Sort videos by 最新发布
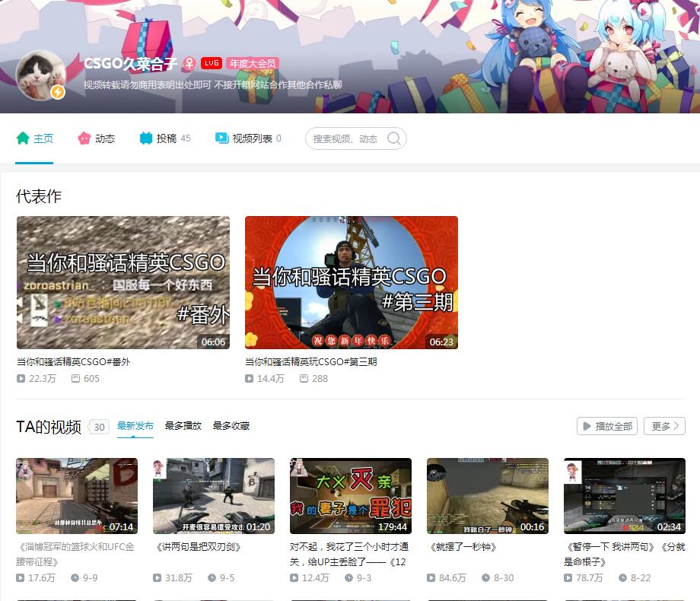700x601 pixels. 135,426
